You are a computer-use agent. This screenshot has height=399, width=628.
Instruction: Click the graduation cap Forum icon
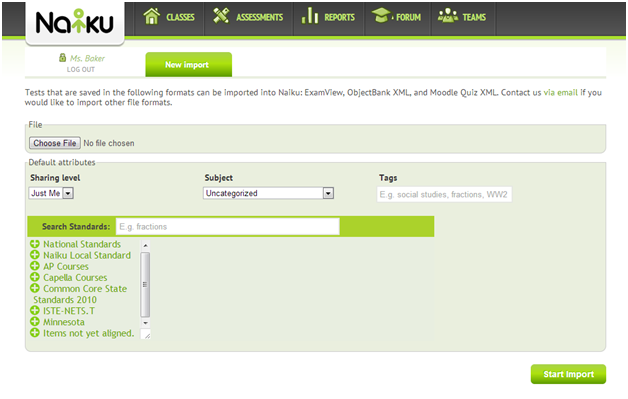(x=381, y=15)
